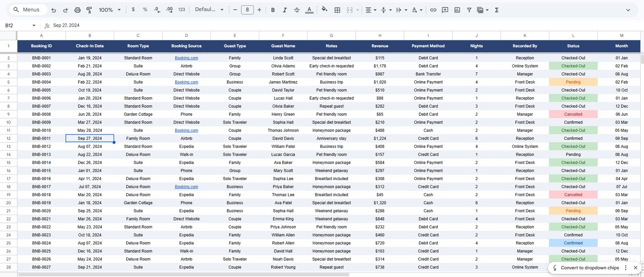Toggle Italic formatting
Viewport: 644px width, 277px height.
point(285,10)
